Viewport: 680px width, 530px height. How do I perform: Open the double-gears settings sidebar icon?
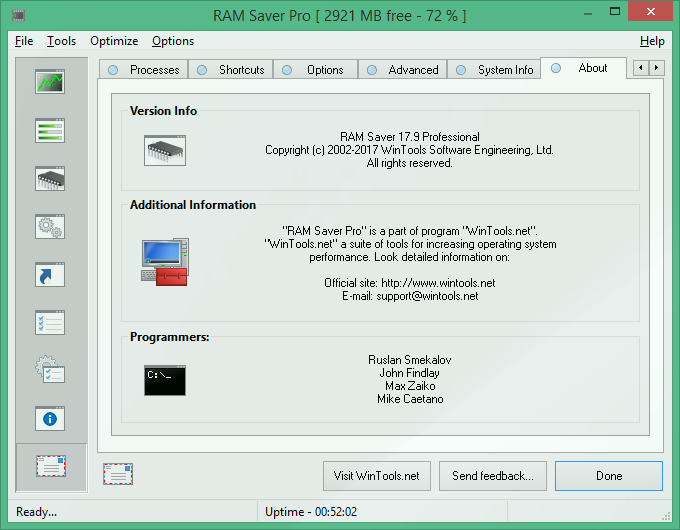50,226
